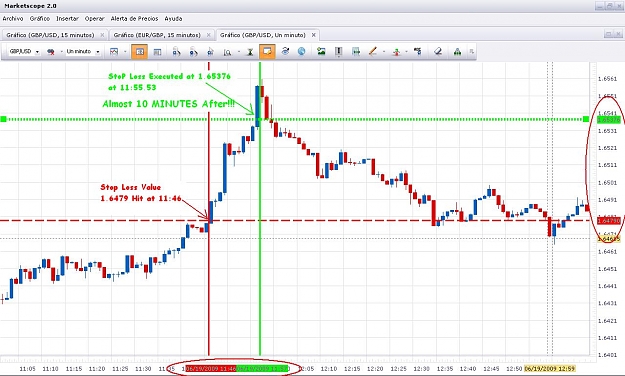
Task: Open the Ayuda menu
Action: point(173,19)
